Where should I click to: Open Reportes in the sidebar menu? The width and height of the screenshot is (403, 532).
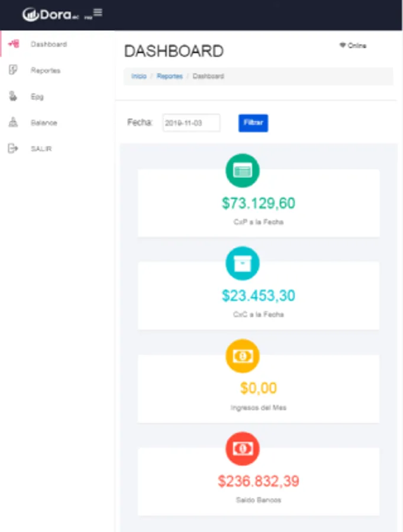[x=46, y=70]
